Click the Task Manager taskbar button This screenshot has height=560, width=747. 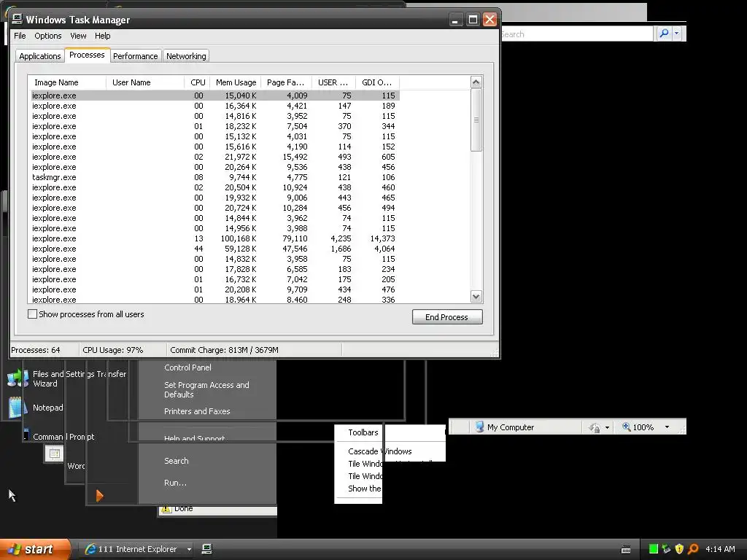[206, 549]
